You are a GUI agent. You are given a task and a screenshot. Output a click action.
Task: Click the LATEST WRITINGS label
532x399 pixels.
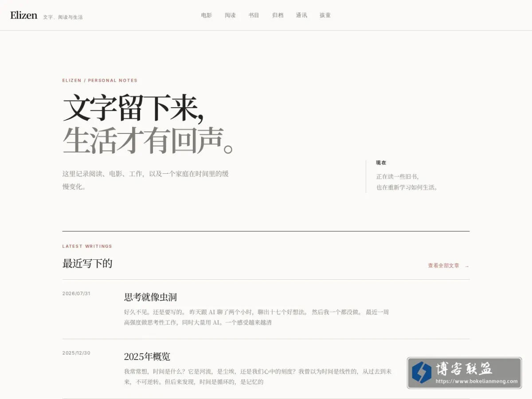coord(87,246)
